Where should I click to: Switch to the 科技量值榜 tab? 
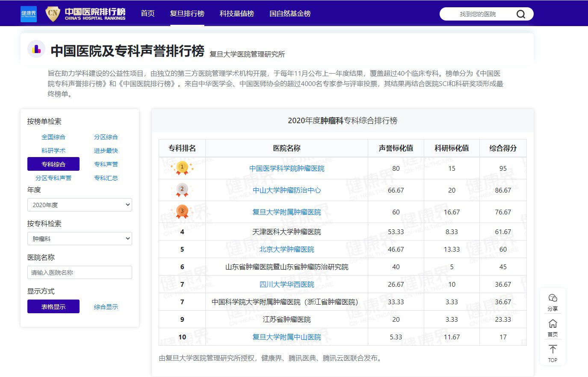point(237,14)
